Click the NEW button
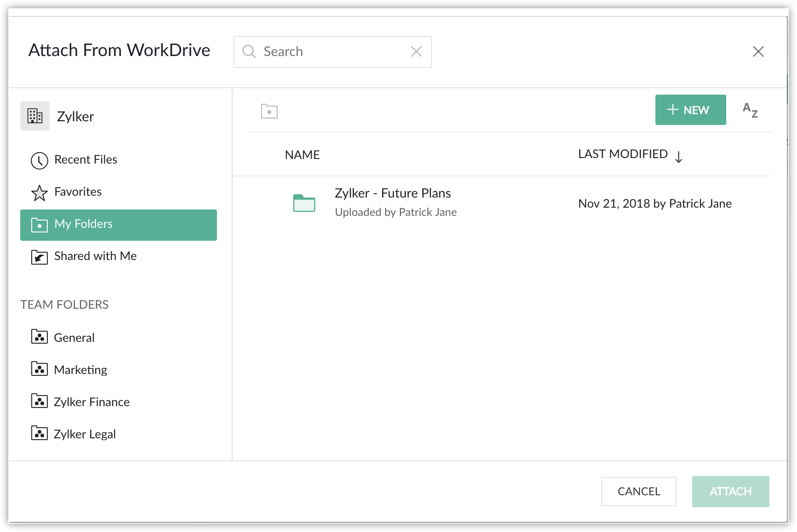Viewport: 797px width, 532px height. [x=690, y=110]
